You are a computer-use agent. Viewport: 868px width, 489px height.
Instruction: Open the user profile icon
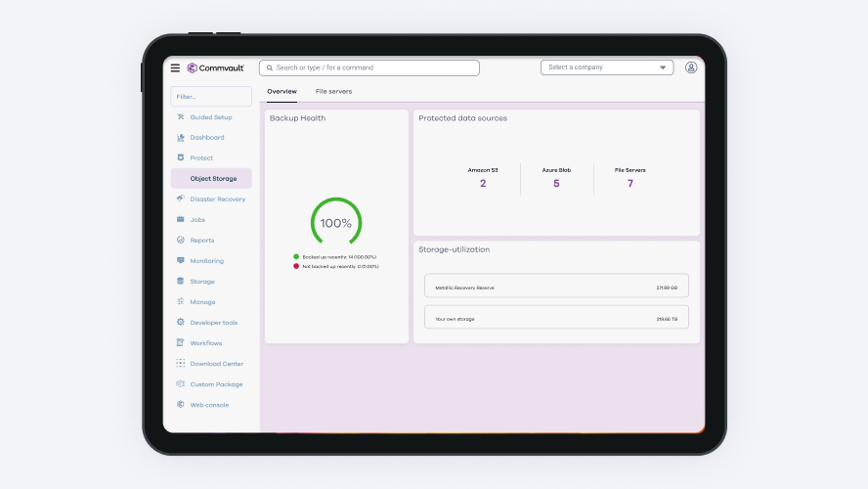coord(691,67)
